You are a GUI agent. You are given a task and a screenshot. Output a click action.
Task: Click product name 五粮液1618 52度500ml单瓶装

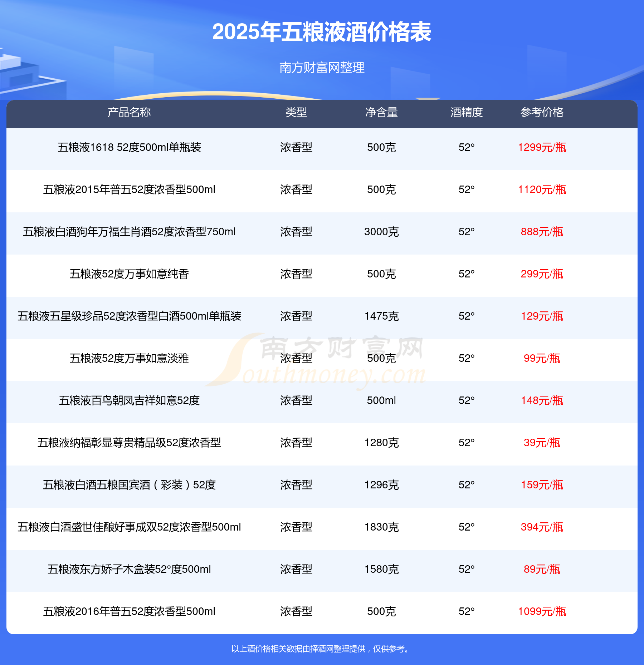[x=129, y=147]
